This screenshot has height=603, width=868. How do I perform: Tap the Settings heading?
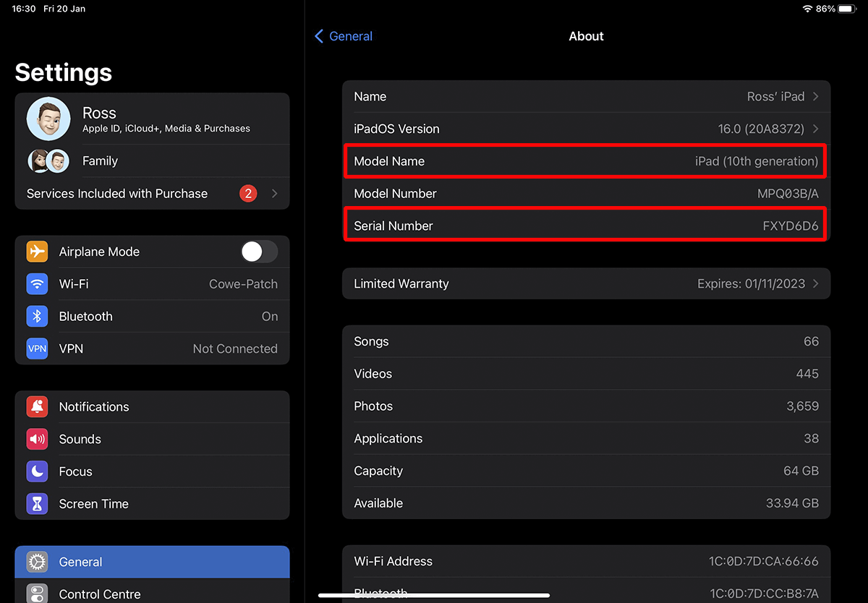click(64, 72)
